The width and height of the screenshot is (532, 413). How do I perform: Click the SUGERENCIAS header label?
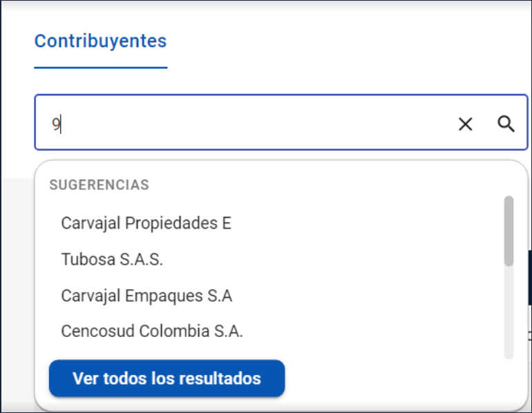pyautogui.click(x=99, y=185)
